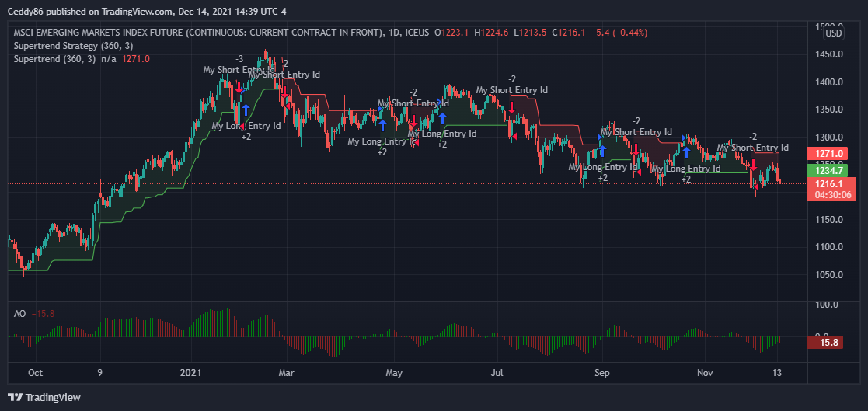Click the 1350.0 price axis label
The height and width of the screenshot is (411, 868).
point(828,110)
